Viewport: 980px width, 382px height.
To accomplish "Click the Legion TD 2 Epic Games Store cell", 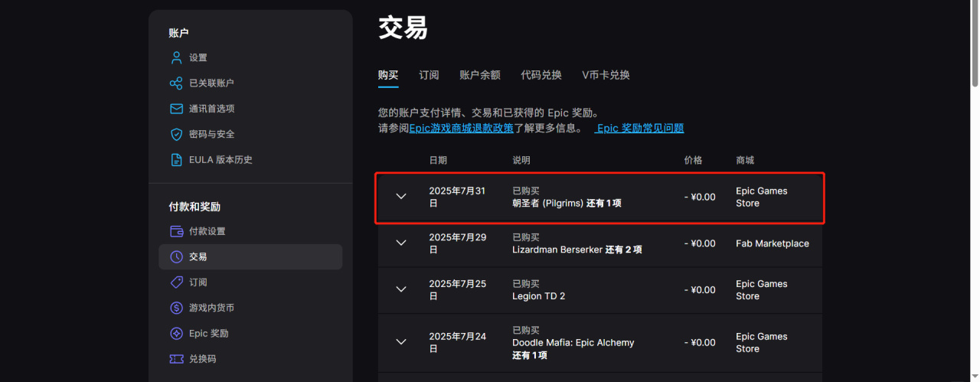I will [x=762, y=289].
